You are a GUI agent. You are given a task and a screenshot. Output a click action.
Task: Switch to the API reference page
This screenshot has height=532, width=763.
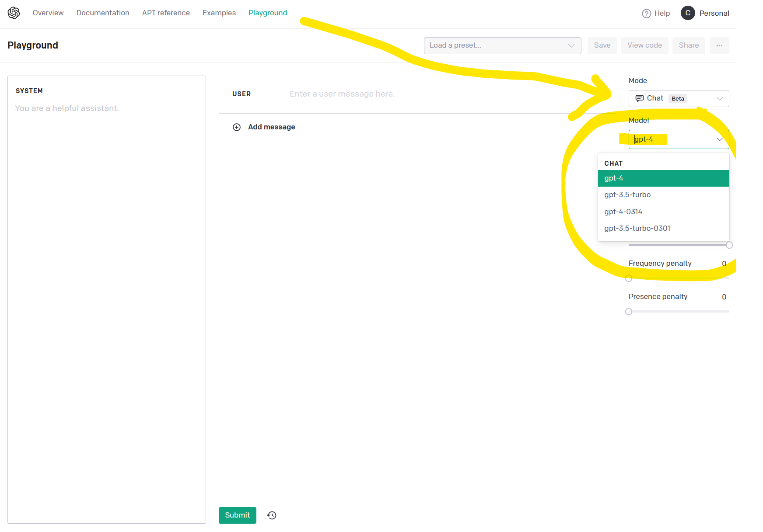[x=166, y=13]
